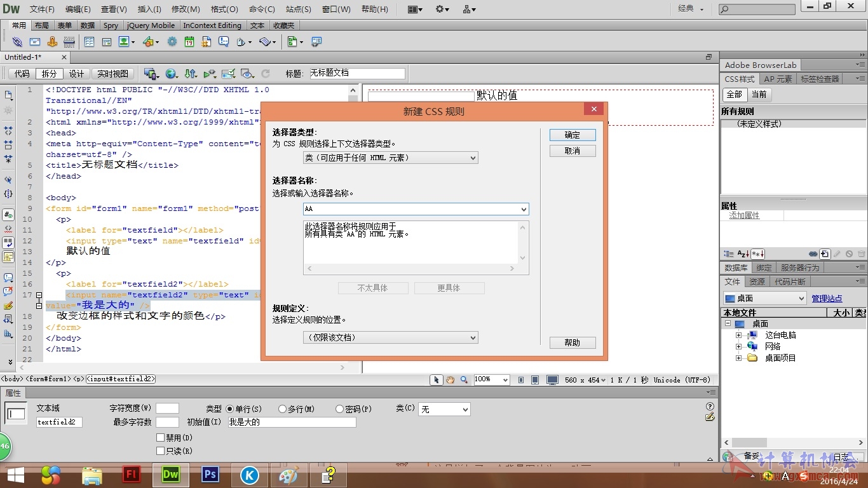The image size is (868, 488).
Task: Select the 密码(P) radio button
Action: tap(339, 409)
